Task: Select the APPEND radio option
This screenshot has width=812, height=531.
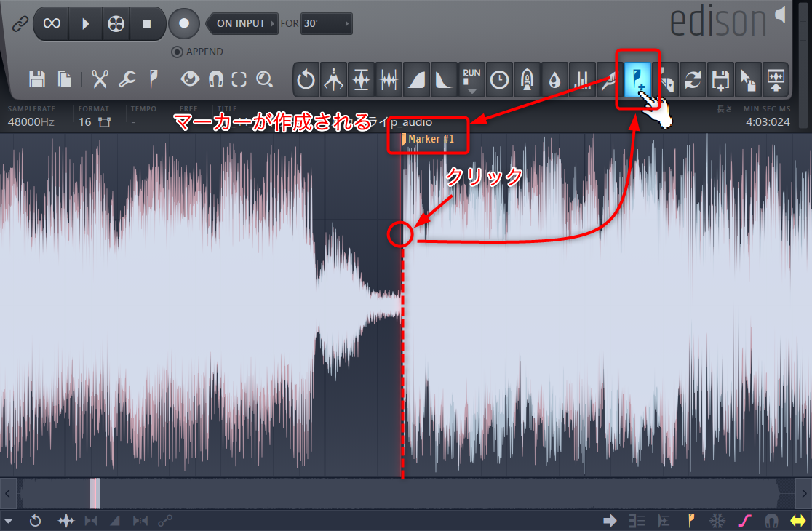Action: pyautogui.click(x=177, y=52)
